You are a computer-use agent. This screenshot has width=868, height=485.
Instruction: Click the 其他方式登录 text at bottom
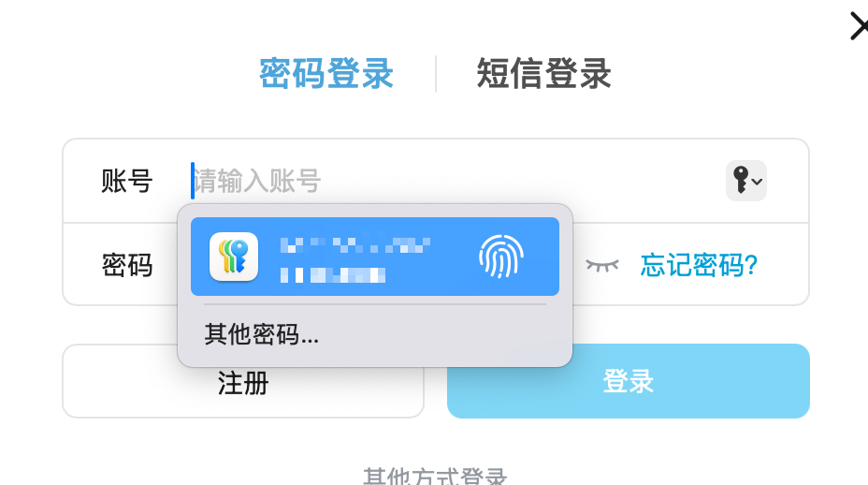pos(435,476)
